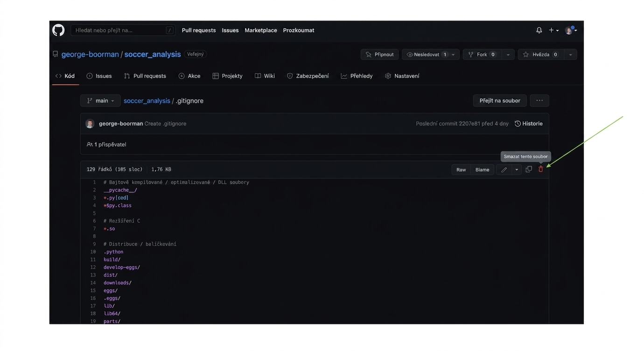Click the Připnout pin button

coord(380,55)
